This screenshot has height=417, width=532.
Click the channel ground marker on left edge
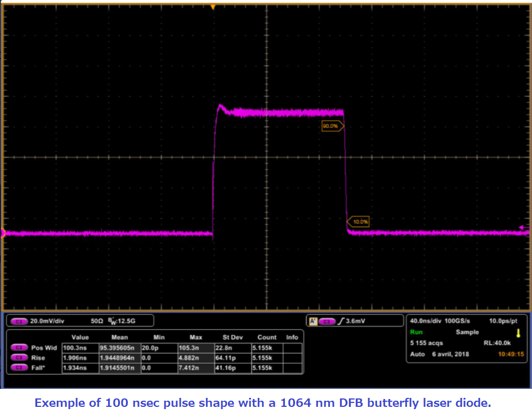[3, 232]
